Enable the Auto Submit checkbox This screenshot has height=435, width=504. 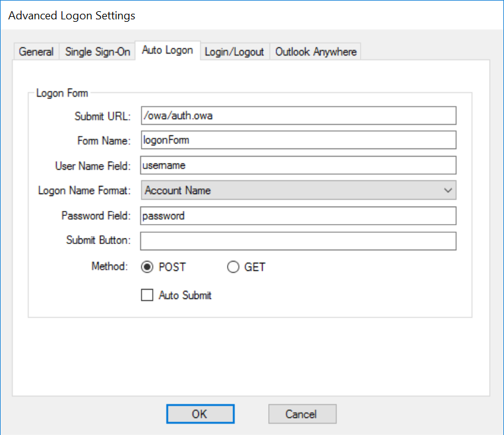[147, 295]
